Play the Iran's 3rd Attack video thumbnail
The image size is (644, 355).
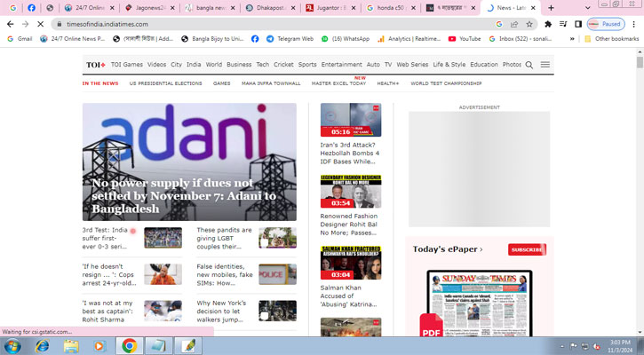[350, 120]
